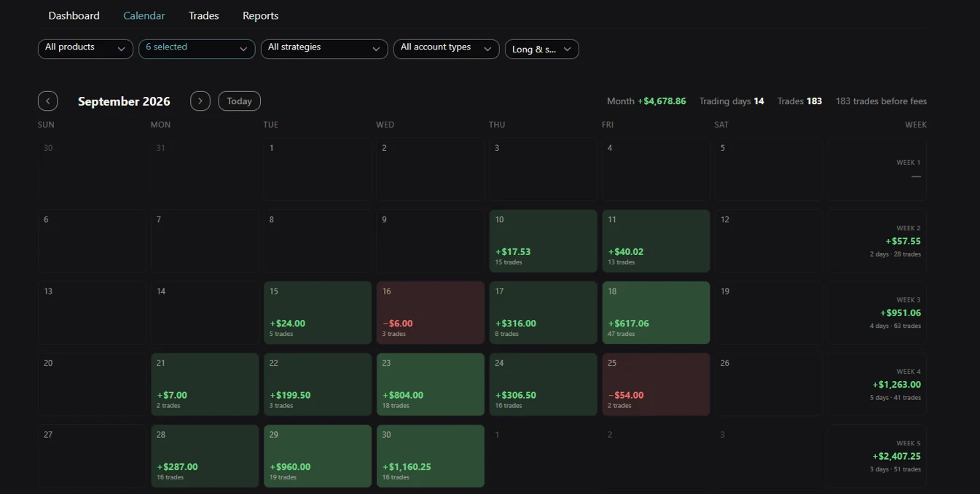Select September 21 with +$7.00

205,385
